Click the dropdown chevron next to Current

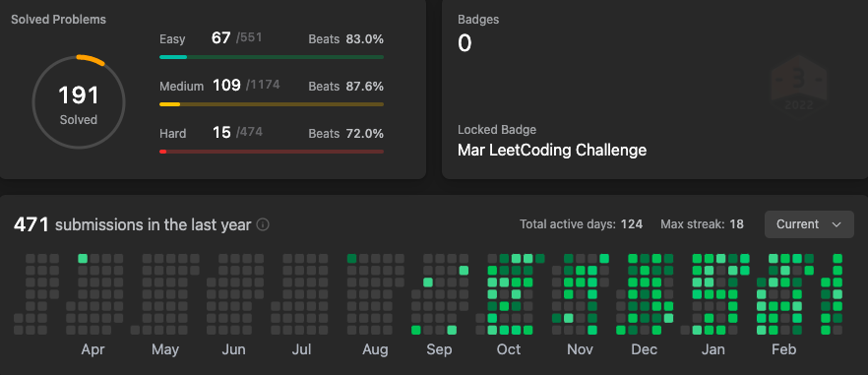click(836, 224)
